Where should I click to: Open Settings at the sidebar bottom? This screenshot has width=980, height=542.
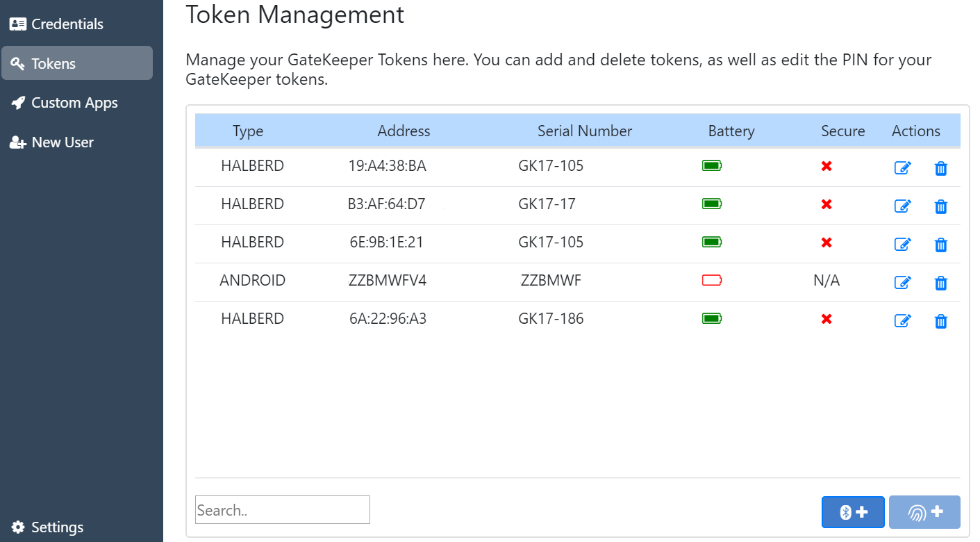(x=57, y=527)
